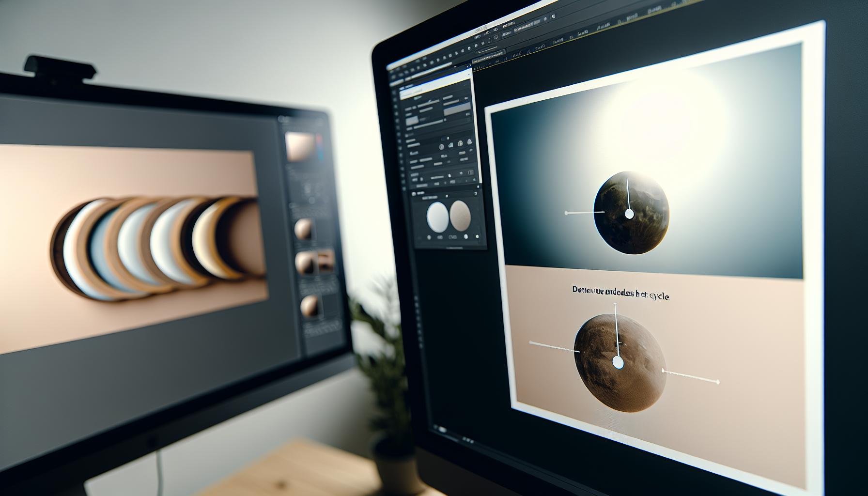
Task: Click the center control point on the brown planet
Action: point(618,362)
